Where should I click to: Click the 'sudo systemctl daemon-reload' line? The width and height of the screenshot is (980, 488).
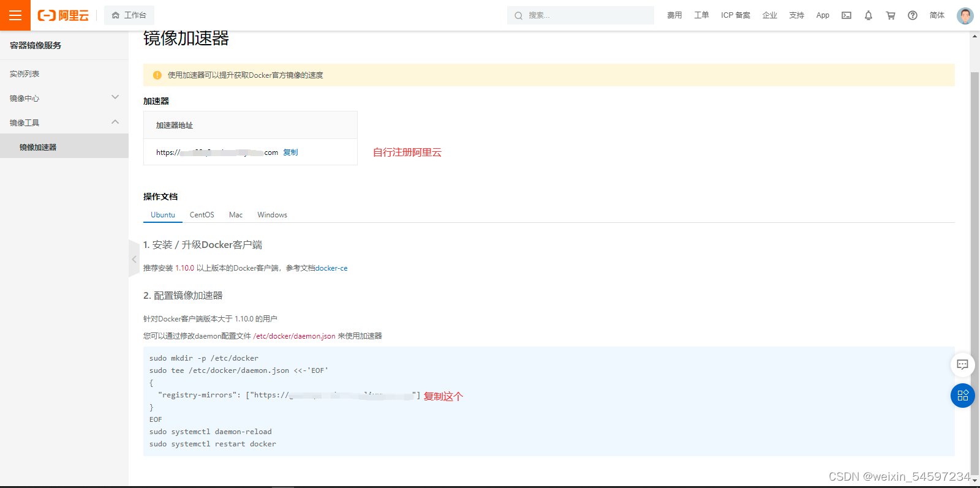(211, 432)
